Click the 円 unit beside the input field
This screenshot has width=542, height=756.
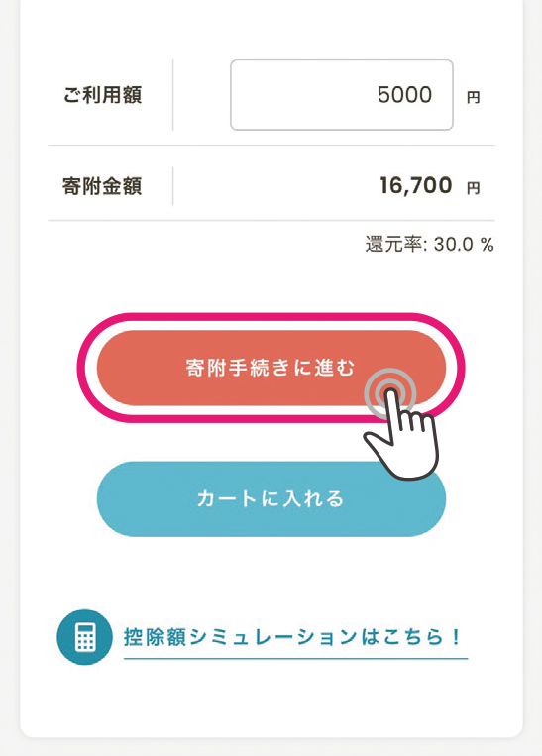coord(473,97)
